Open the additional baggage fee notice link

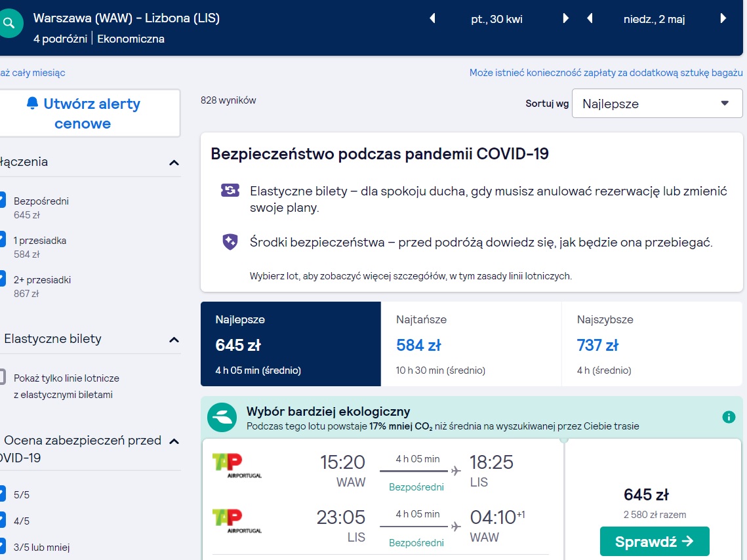[606, 73]
